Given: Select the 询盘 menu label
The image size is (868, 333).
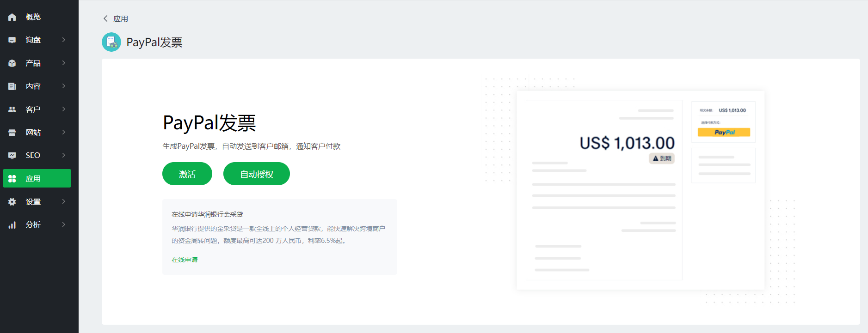Looking at the screenshot, I should [x=33, y=40].
